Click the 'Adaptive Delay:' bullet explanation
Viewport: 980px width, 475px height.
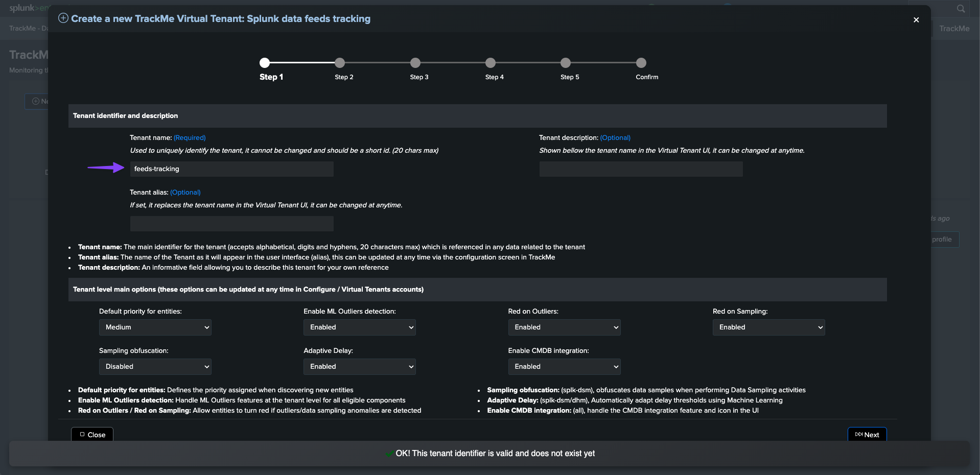[x=635, y=400]
